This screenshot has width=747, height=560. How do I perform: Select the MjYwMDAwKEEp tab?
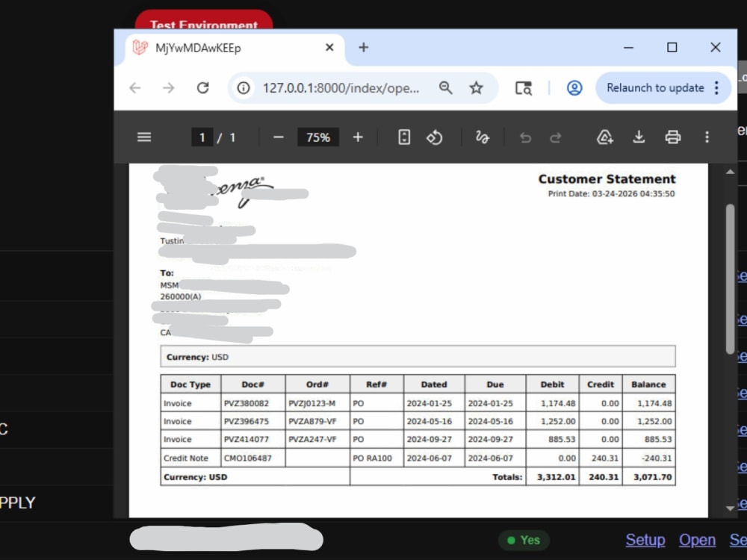pyautogui.click(x=235, y=48)
